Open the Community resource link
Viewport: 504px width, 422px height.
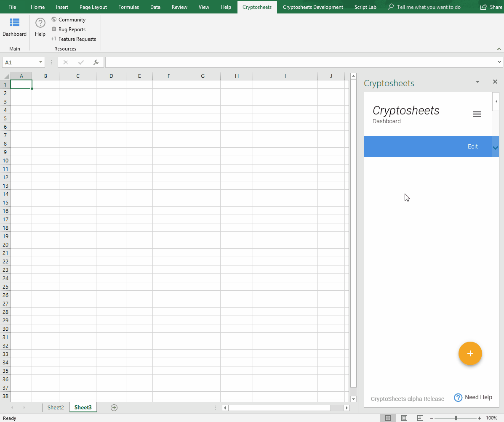(69, 20)
